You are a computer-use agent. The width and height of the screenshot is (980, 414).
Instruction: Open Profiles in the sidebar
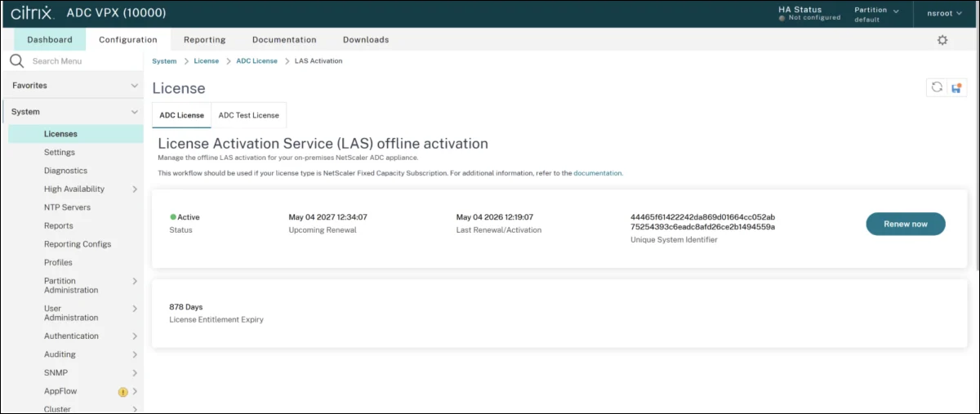[x=58, y=263]
